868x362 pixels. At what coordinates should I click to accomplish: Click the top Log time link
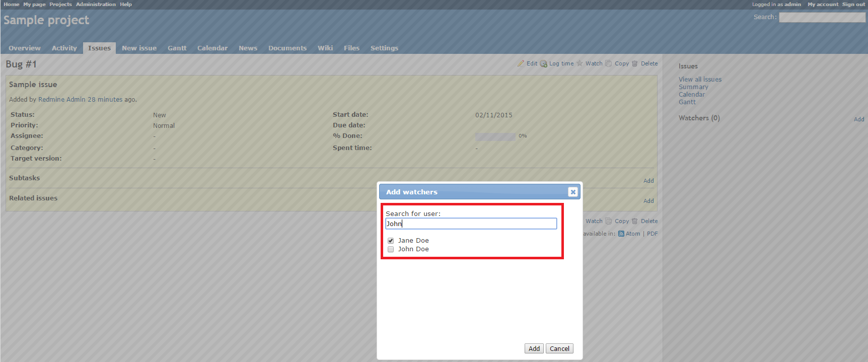[x=561, y=63]
